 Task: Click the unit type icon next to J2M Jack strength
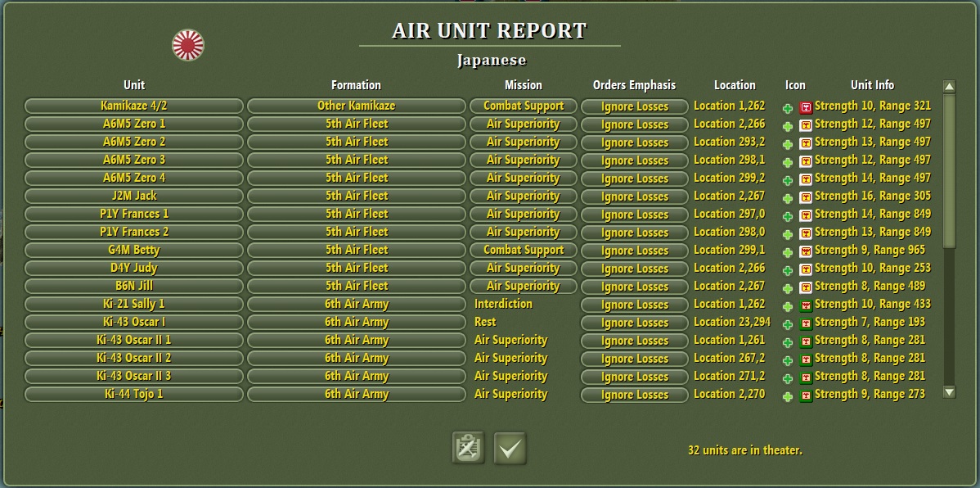coord(806,196)
